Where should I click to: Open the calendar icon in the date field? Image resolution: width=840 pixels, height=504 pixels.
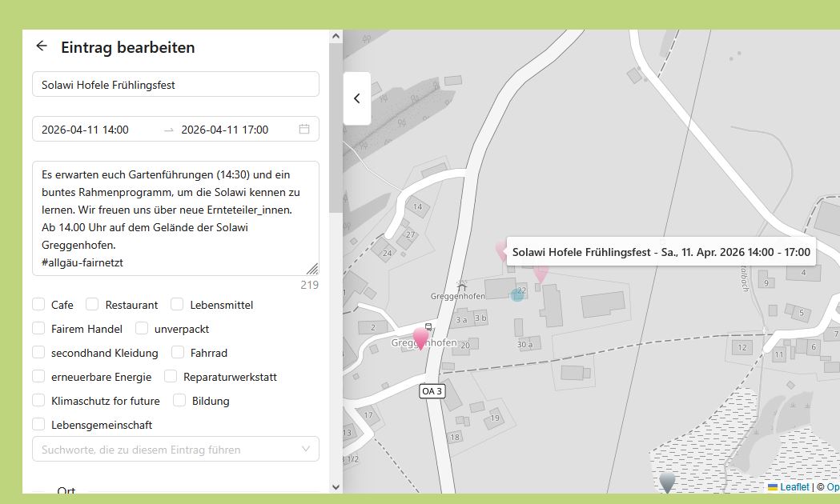tap(304, 129)
